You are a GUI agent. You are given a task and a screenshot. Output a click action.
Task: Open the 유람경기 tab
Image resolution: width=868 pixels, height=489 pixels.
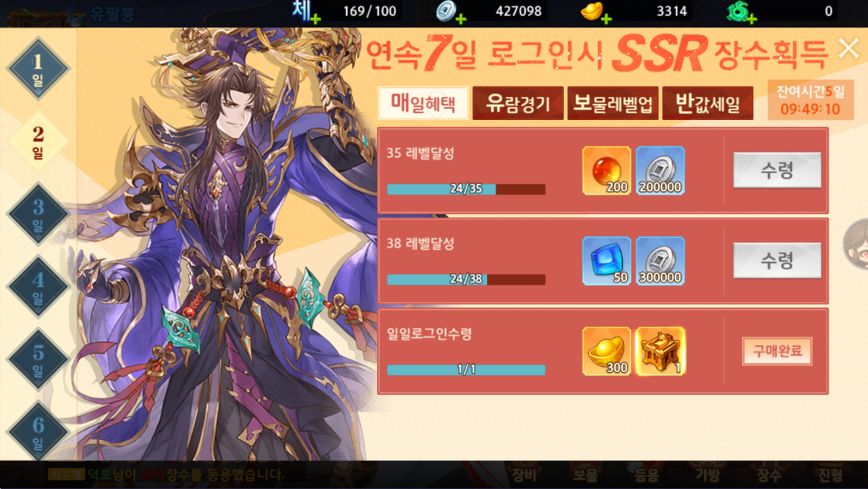coord(518,103)
